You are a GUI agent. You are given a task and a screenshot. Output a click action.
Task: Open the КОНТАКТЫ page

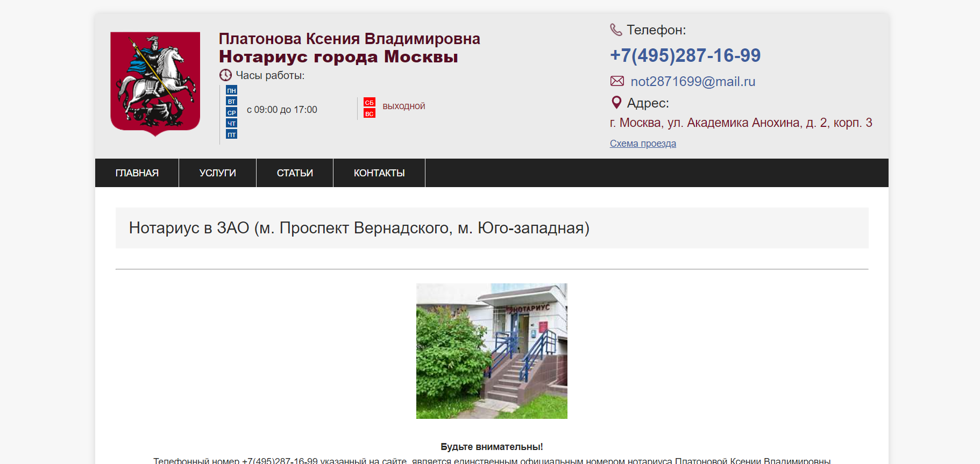tap(379, 173)
